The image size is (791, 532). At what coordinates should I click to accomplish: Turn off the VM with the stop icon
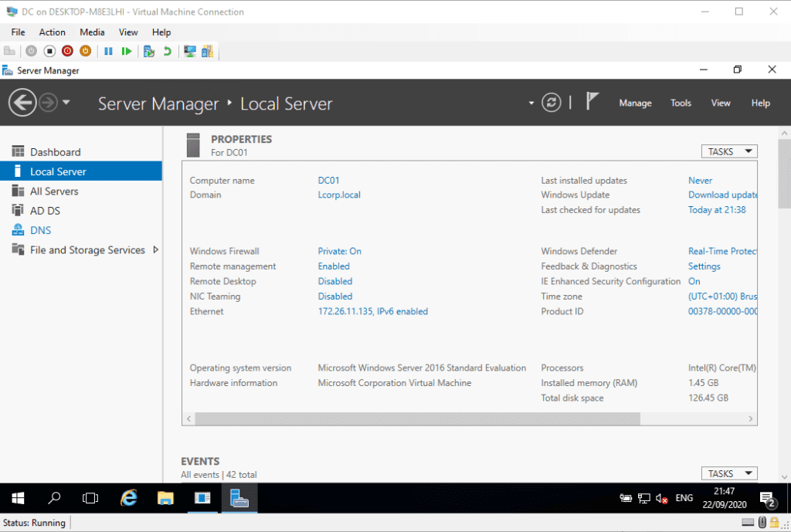click(x=49, y=51)
